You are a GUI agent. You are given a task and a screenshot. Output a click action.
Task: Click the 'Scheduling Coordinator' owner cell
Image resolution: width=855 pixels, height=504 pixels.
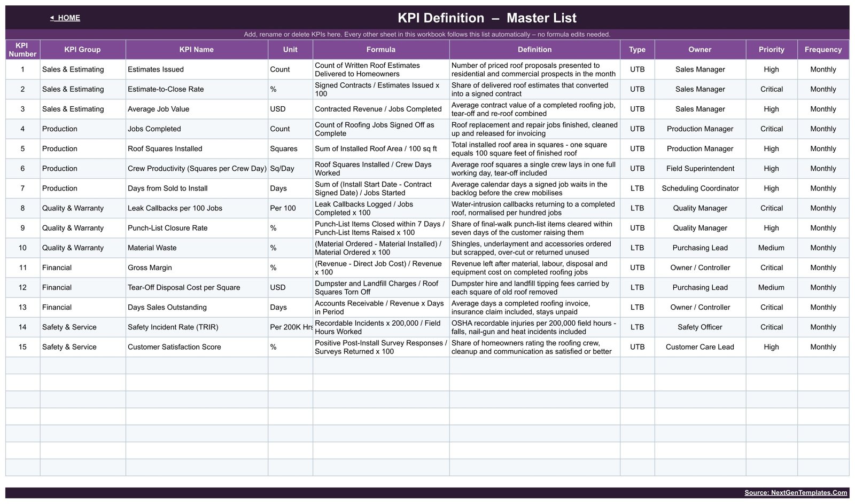(x=700, y=188)
